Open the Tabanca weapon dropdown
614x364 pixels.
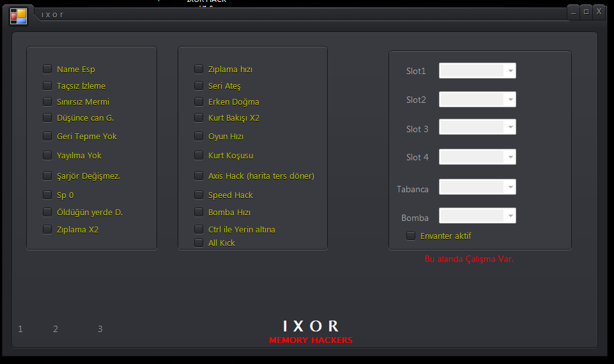pos(477,186)
